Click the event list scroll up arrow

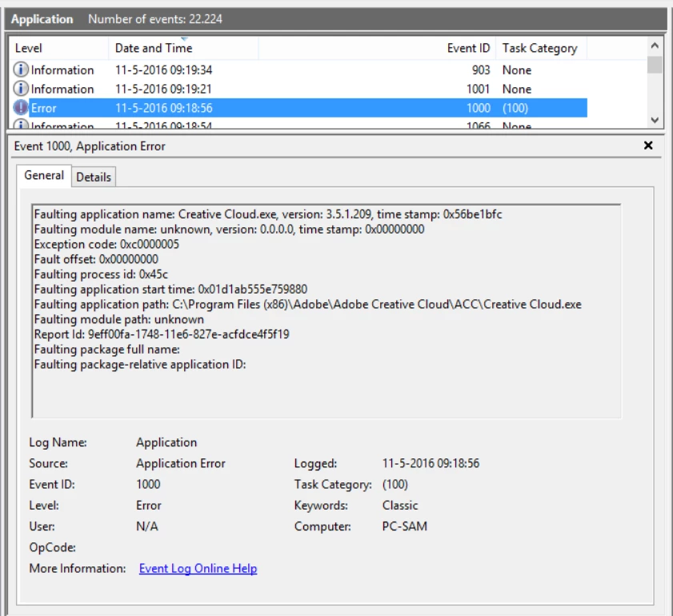[x=655, y=46]
